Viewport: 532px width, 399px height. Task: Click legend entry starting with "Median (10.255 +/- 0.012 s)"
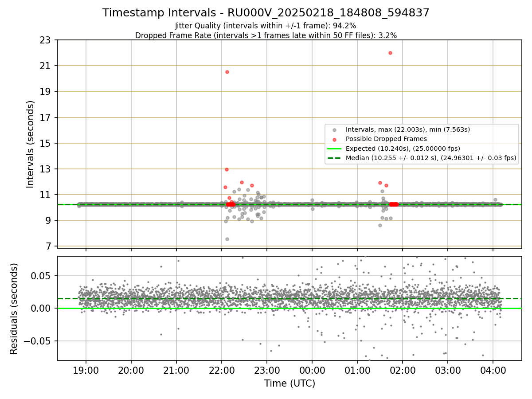point(431,158)
